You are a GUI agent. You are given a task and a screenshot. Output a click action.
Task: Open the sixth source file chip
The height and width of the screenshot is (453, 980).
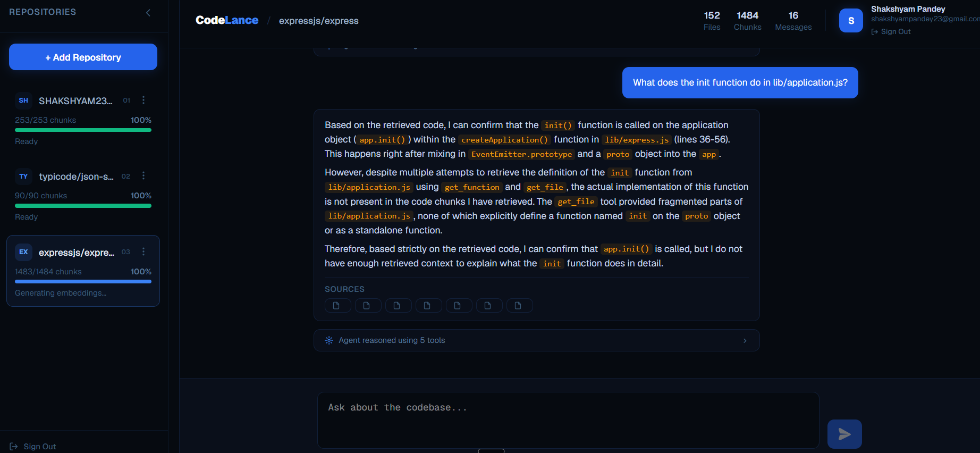(489, 305)
